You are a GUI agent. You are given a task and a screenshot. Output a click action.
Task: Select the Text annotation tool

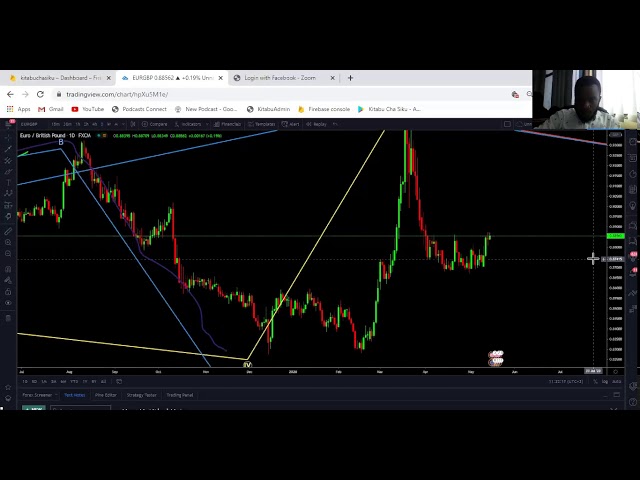coord(8,184)
